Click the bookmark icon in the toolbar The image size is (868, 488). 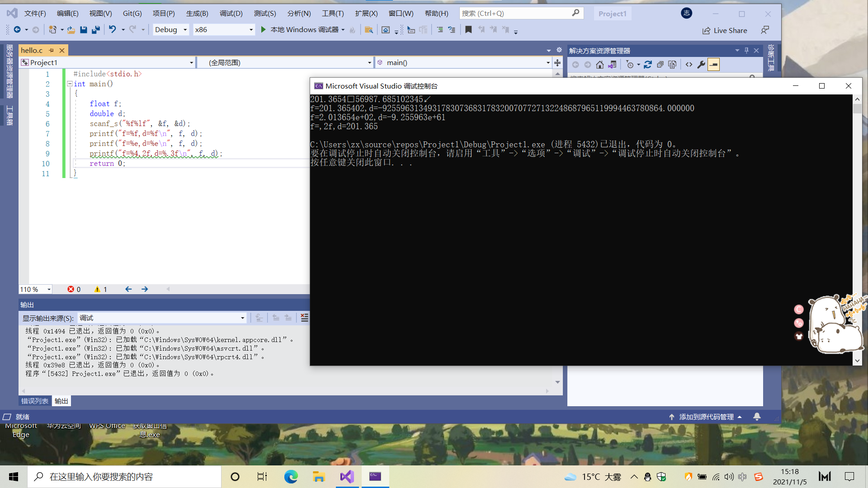pyautogui.click(x=468, y=30)
